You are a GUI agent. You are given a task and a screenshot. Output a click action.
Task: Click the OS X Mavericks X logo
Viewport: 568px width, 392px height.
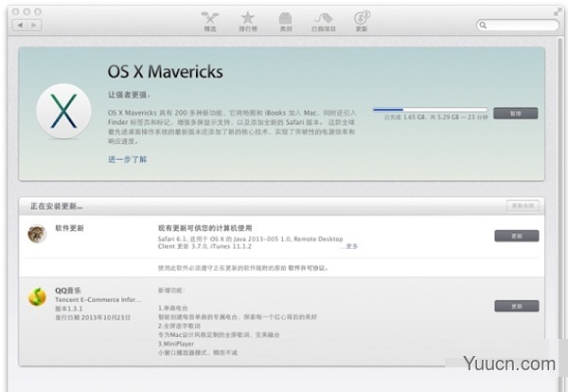point(63,111)
